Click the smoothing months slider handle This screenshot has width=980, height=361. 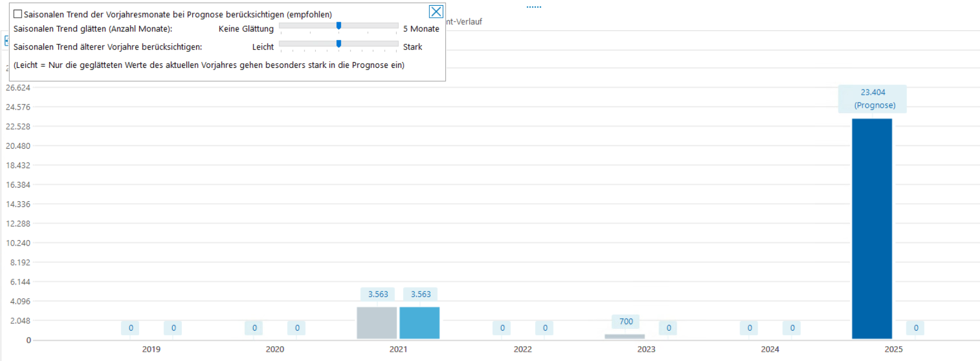point(339,26)
